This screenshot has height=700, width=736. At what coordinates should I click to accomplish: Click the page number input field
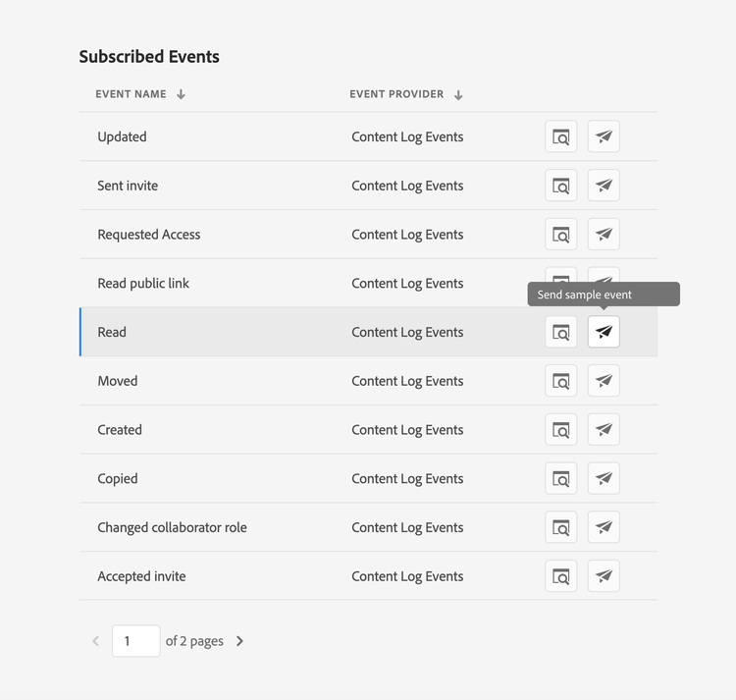click(x=135, y=641)
